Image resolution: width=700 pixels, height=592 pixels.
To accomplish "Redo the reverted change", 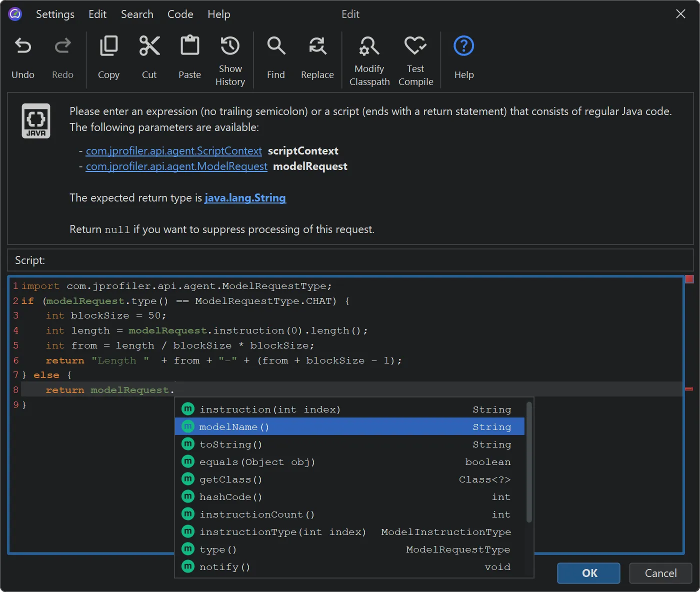I will [x=62, y=57].
